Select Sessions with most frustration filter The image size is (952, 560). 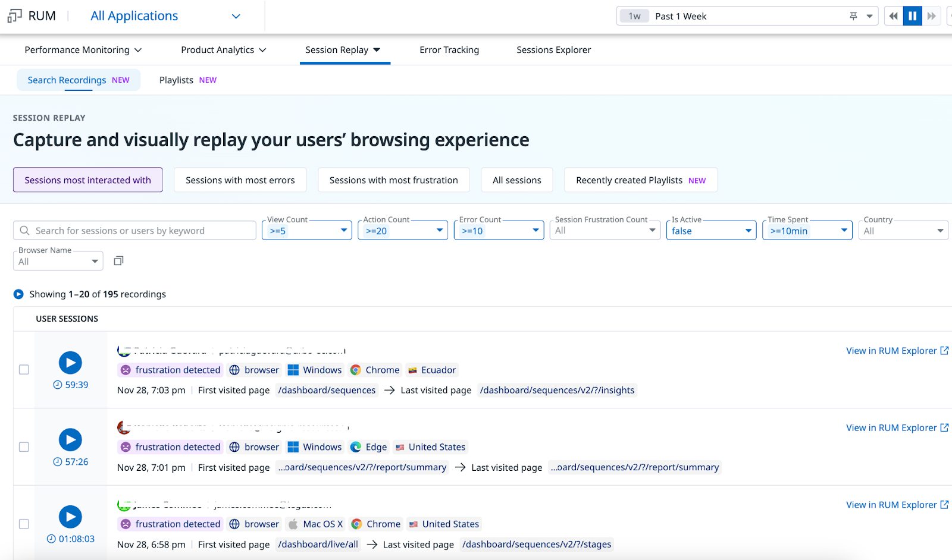(x=393, y=180)
